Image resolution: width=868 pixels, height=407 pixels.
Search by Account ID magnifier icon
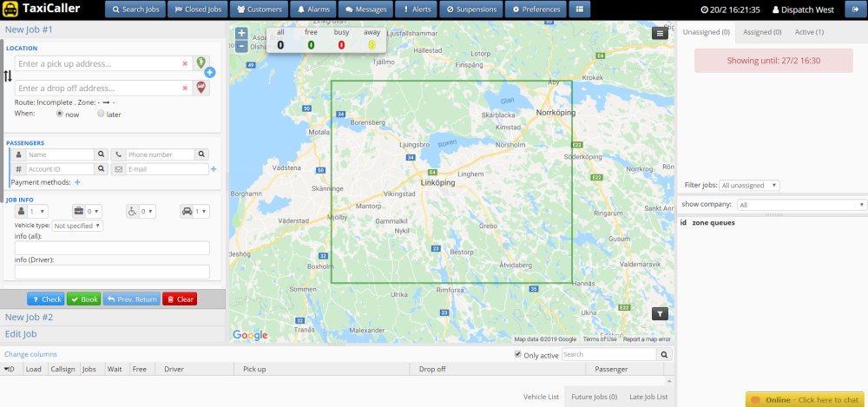pyautogui.click(x=102, y=169)
